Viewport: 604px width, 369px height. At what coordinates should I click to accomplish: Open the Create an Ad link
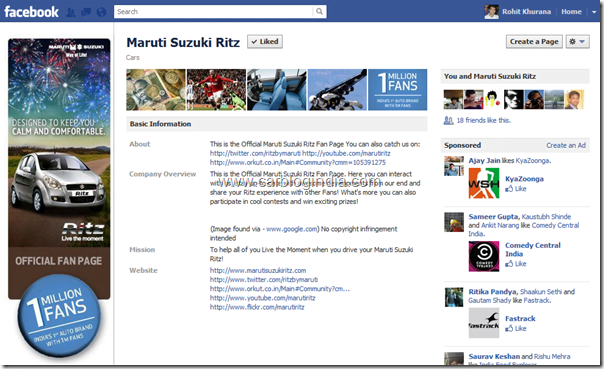[x=566, y=145]
